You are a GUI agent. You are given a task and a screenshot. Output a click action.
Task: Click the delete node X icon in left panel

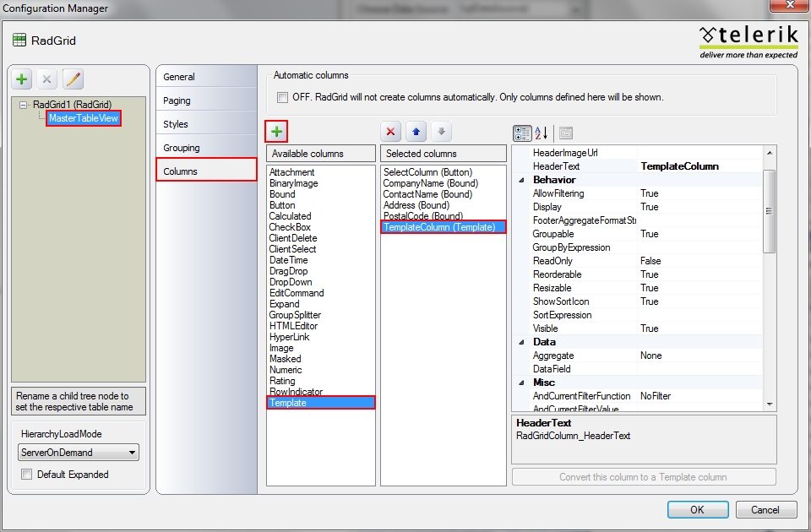pos(47,79)
